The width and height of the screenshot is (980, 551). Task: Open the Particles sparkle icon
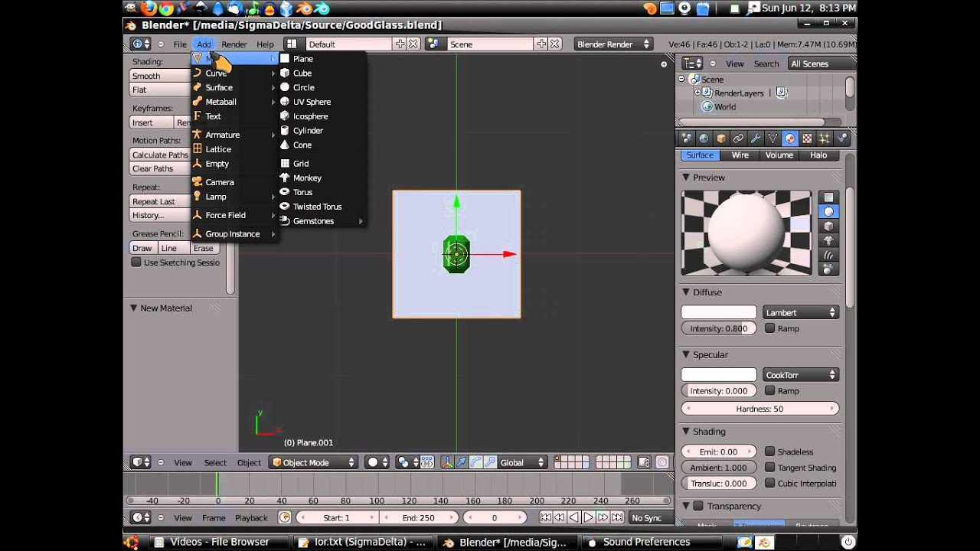click(824, 139)
